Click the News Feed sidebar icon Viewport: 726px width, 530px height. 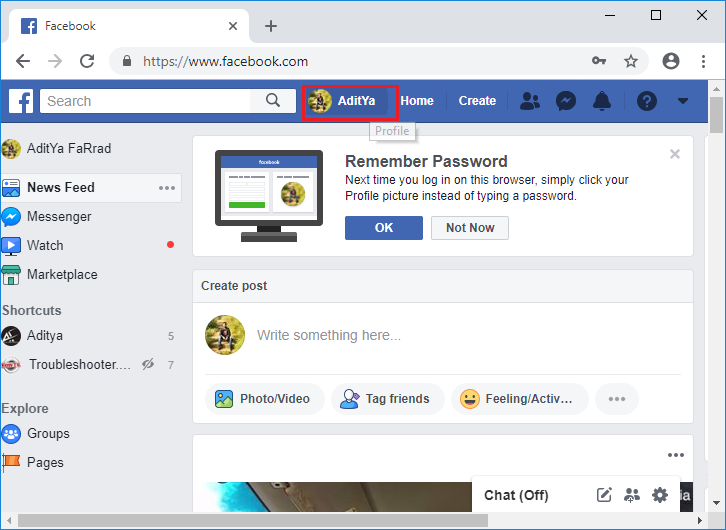tap(11, 188)
